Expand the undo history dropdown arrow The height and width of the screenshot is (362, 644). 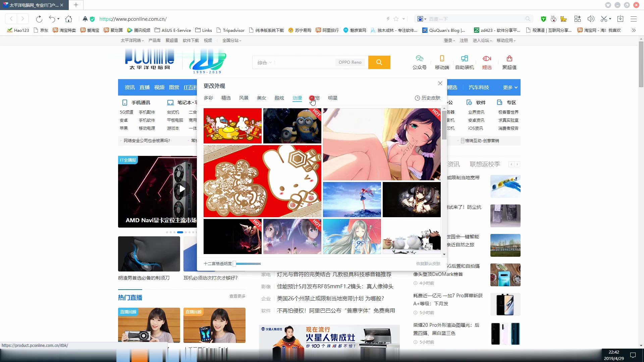point(58,19)
